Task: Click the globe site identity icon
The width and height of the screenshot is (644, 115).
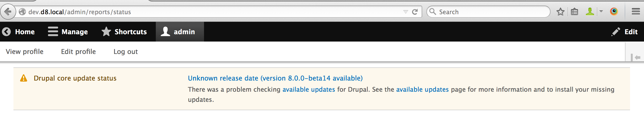Action: click(22, 12)
